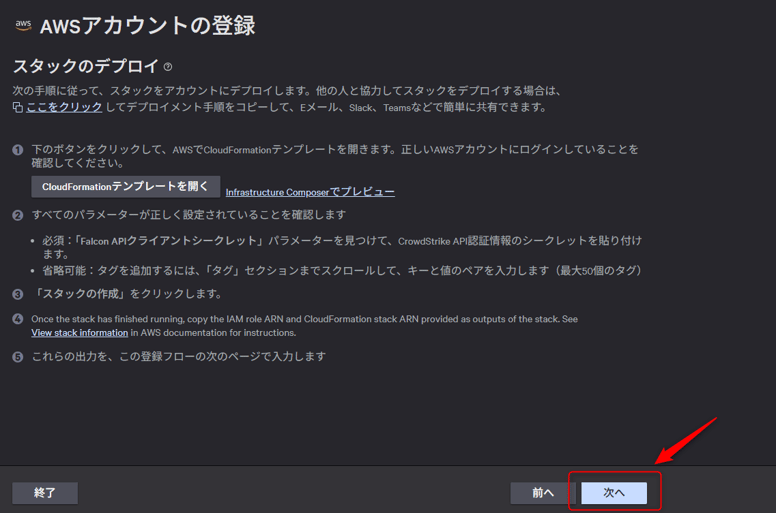Click the AWSアカウントの登録 title
The width and height of the screenshot is (776, 513).
pyautogui.click(x=147, y=26)
